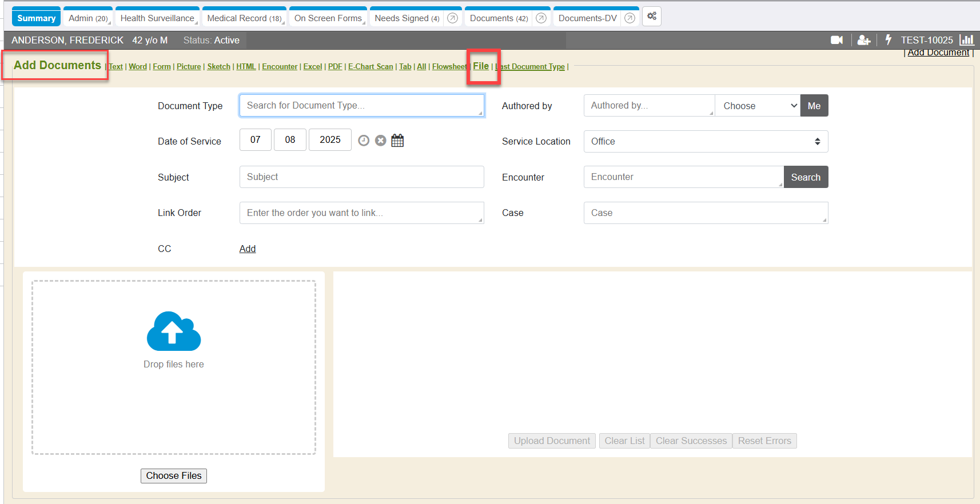Screen dimensions: 980x504
Task: Open the calendar date picker icon
Action: point(397,141)
